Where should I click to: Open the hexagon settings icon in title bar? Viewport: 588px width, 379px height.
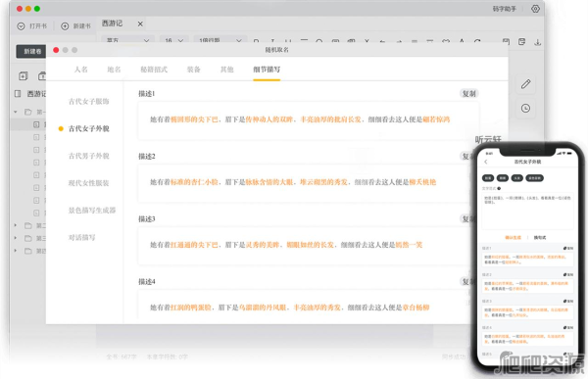535,9
